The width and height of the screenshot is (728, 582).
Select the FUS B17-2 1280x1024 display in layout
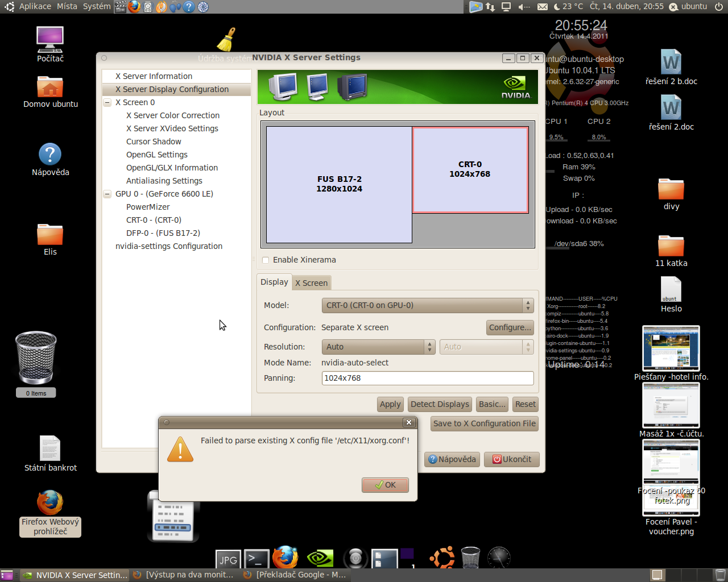340,184
